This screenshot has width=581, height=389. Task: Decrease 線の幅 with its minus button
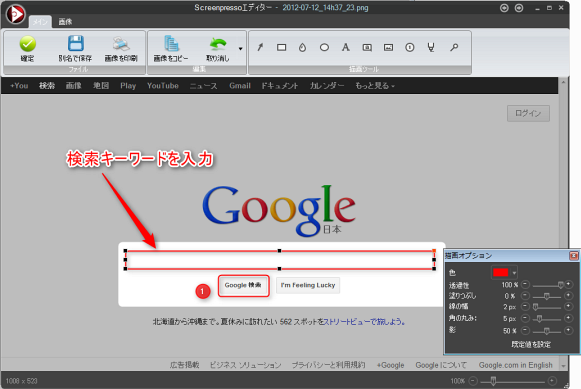click(525, 306)
